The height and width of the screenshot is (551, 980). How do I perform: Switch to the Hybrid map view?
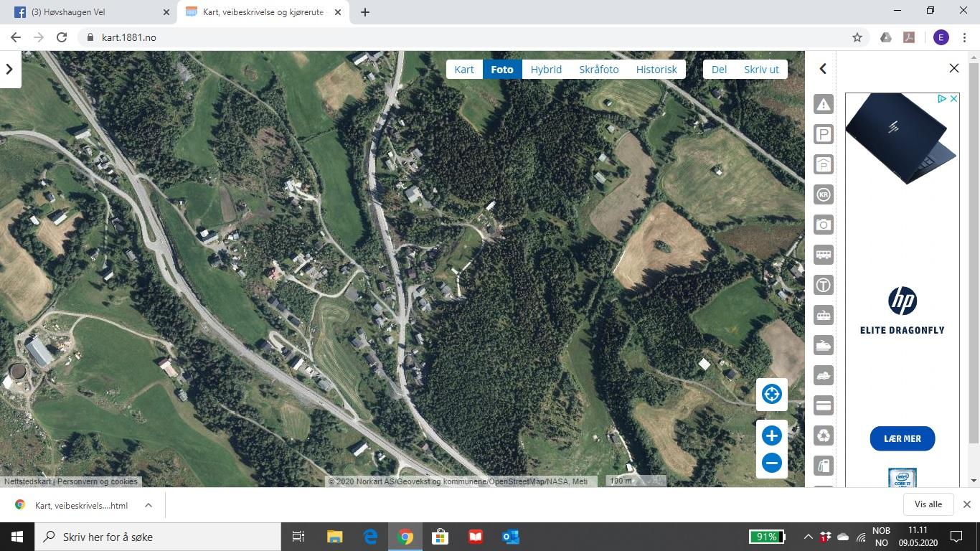546,69
